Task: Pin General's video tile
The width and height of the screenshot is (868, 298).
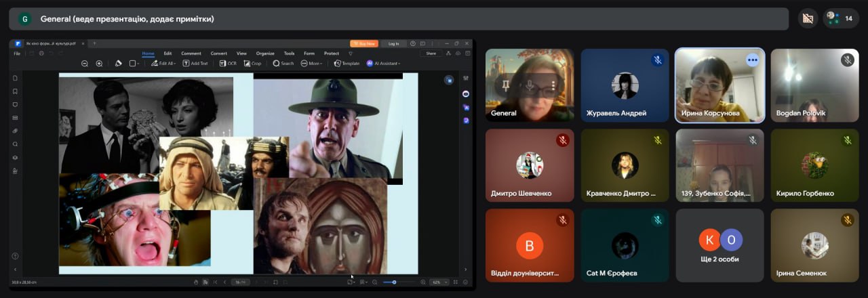Action: [505, 85]
